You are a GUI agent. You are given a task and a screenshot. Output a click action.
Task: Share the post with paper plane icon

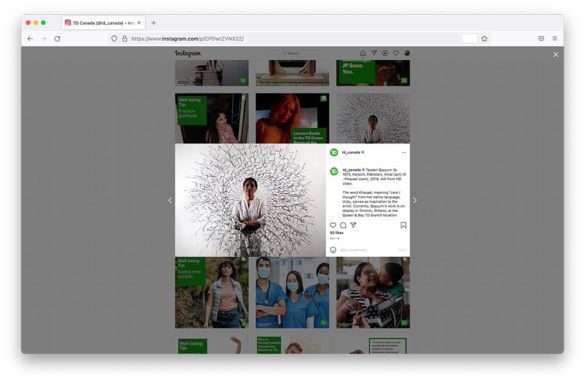click(x=353, y=225)
